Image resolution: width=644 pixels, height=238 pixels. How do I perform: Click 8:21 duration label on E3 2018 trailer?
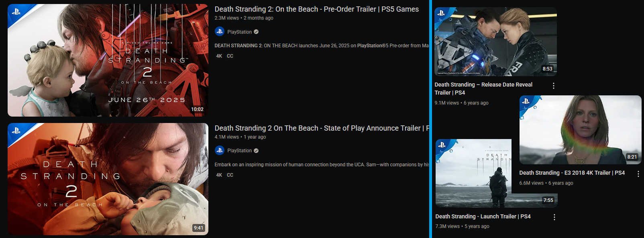tap(632, 157)
